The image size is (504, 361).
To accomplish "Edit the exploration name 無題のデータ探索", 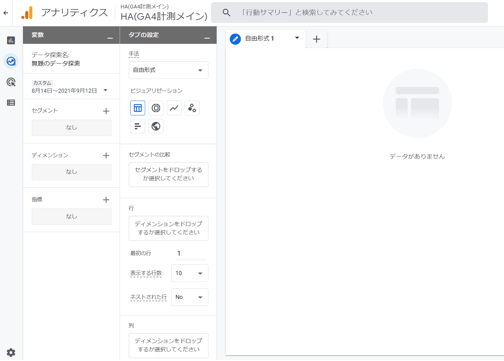I will (x=56, y=63).
